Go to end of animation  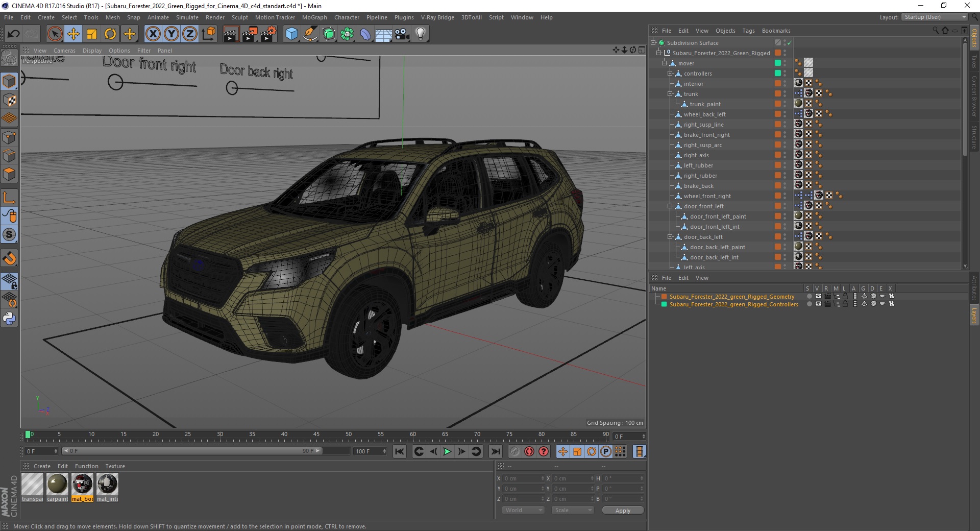[495, 451]
